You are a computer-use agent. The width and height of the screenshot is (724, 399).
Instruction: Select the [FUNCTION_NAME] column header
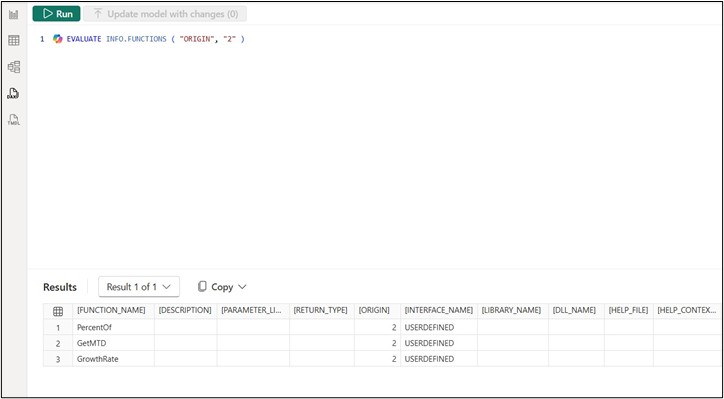[x=111, y=310]
